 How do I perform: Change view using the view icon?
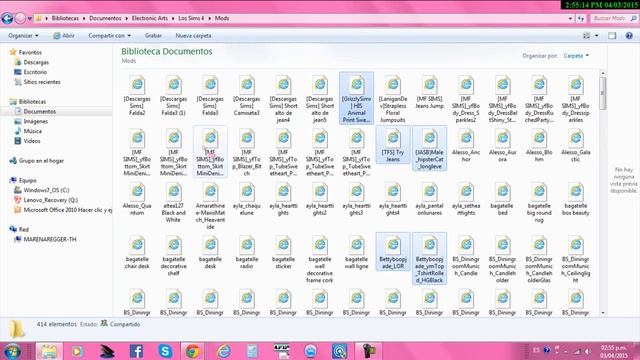[587, 36]
